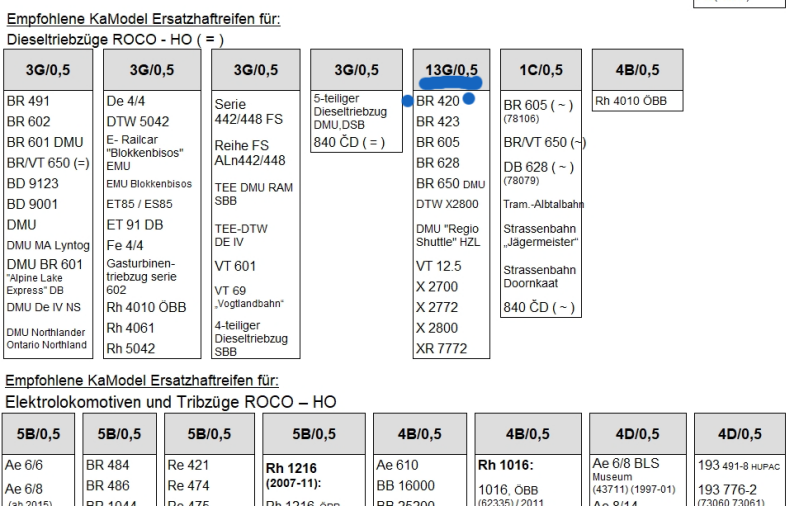
Task: Click the DMU De IV NS entry
Action: pyautogui.click(x=43, y=307)
